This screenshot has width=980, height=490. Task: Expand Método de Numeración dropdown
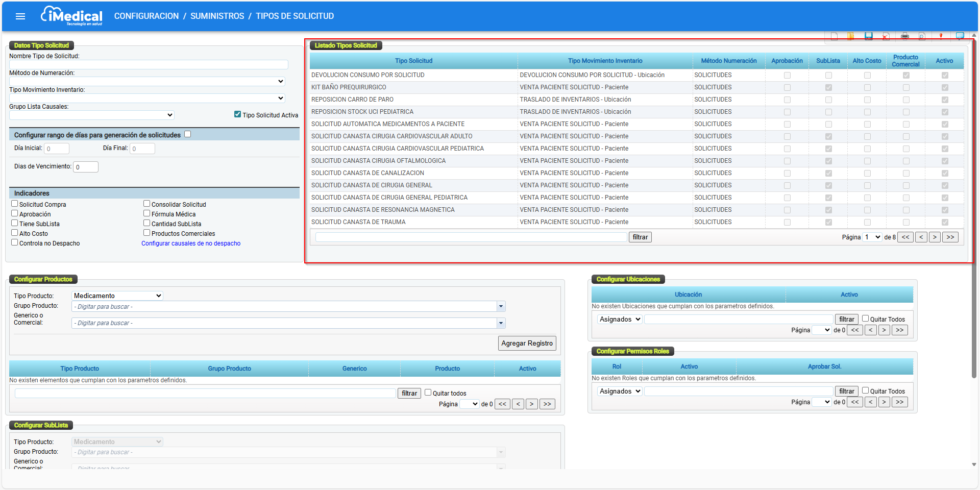(147, 81)
